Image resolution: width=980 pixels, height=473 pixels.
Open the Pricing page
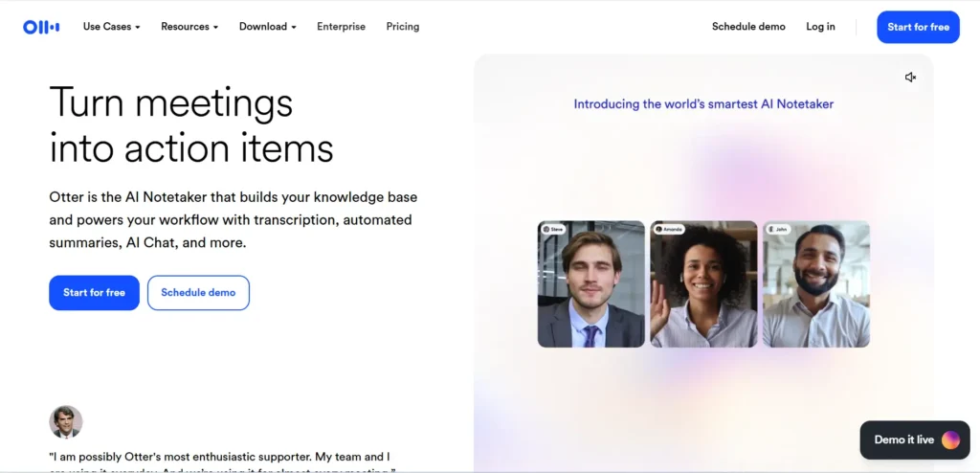coord(403,27)
